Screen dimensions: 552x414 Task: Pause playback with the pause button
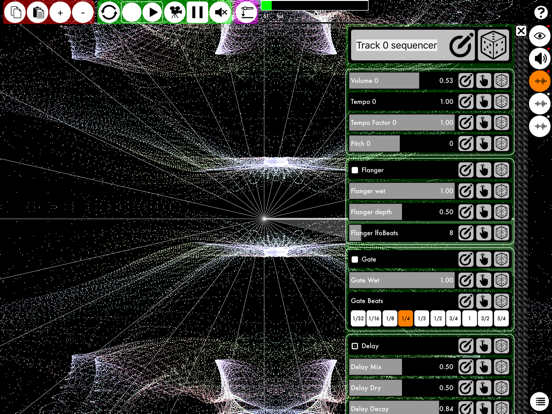click(197, 12)
